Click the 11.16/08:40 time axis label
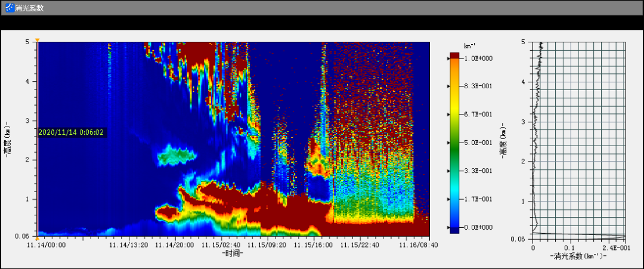 click(417, 245)
